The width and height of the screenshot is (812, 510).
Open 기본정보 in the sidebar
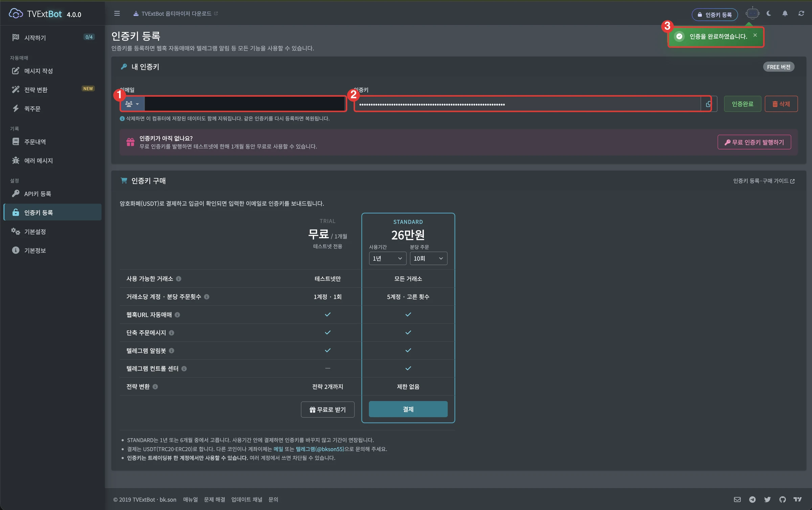(52, 251)
